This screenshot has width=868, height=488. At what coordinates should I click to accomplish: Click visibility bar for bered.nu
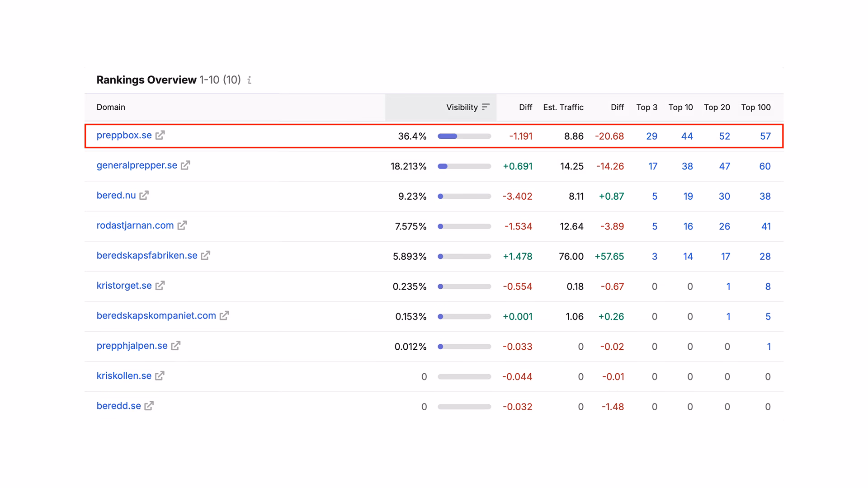(x=464, y=196)
